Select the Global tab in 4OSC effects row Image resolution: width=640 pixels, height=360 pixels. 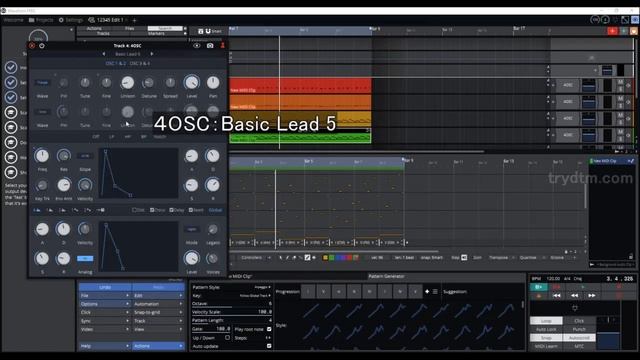click(216, 210)
